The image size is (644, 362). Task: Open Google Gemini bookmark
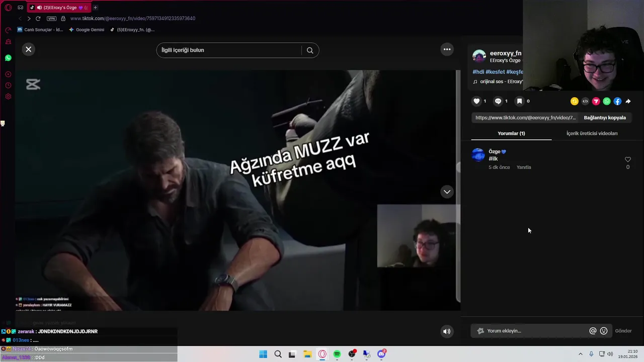pyautogui.click(x=87, y=30)
